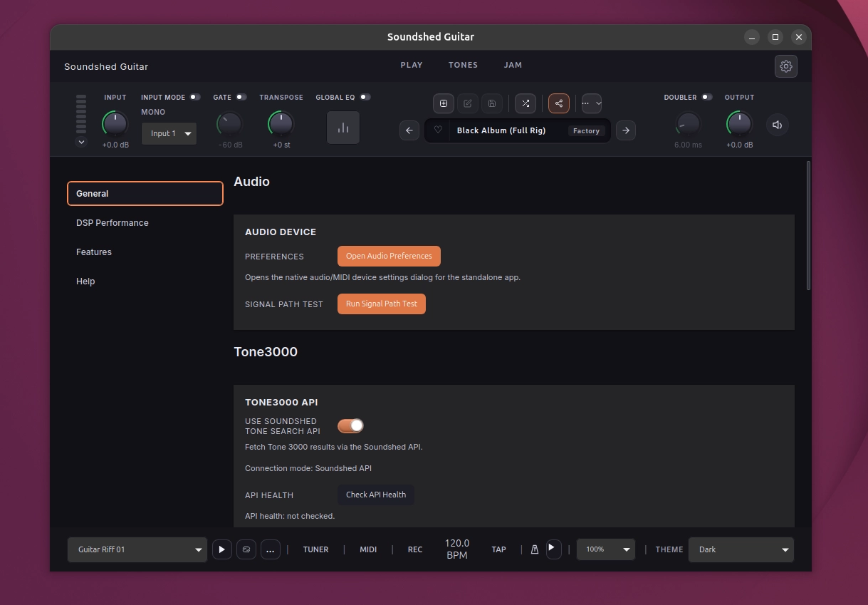Open the Theme Dark dropdown

[x=741, y=549]
